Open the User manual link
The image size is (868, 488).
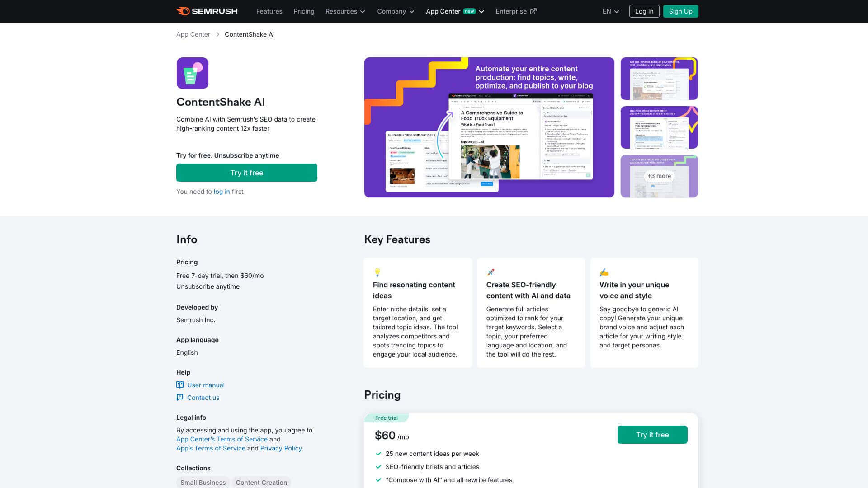206,385
